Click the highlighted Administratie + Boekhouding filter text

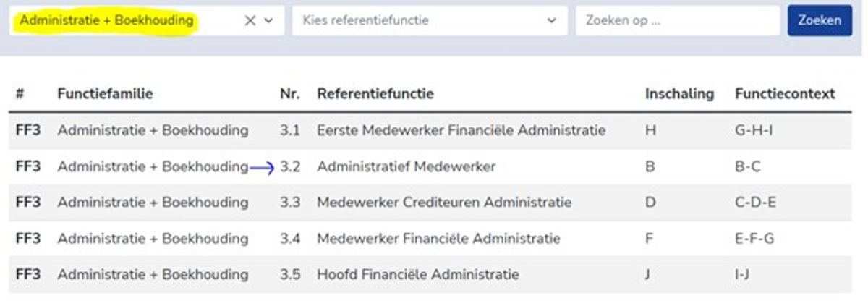coord(106,20)
